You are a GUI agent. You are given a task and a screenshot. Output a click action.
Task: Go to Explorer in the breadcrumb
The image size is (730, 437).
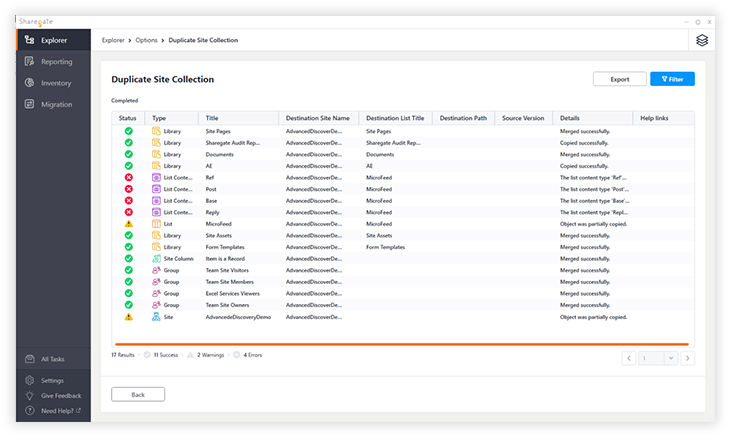(x=113, y=40)
